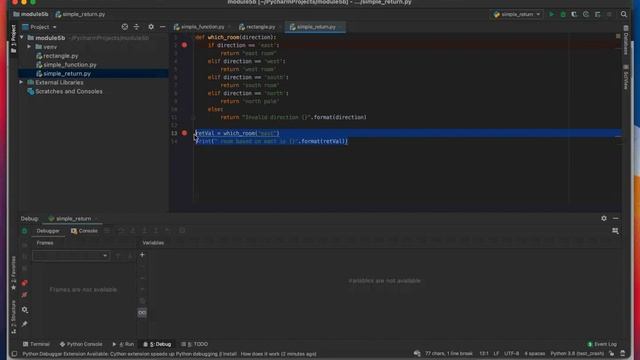Open Search Everywhere magnifier icon
This screenshot has height=360, width=640.
[x=624, y=14]
